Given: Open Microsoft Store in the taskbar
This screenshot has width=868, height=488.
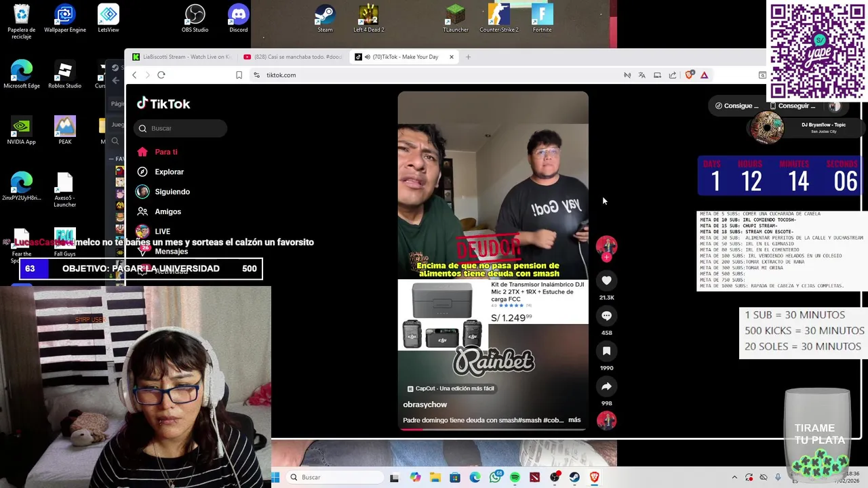Looking at the screenshot, I should click(x=455, y=477).
